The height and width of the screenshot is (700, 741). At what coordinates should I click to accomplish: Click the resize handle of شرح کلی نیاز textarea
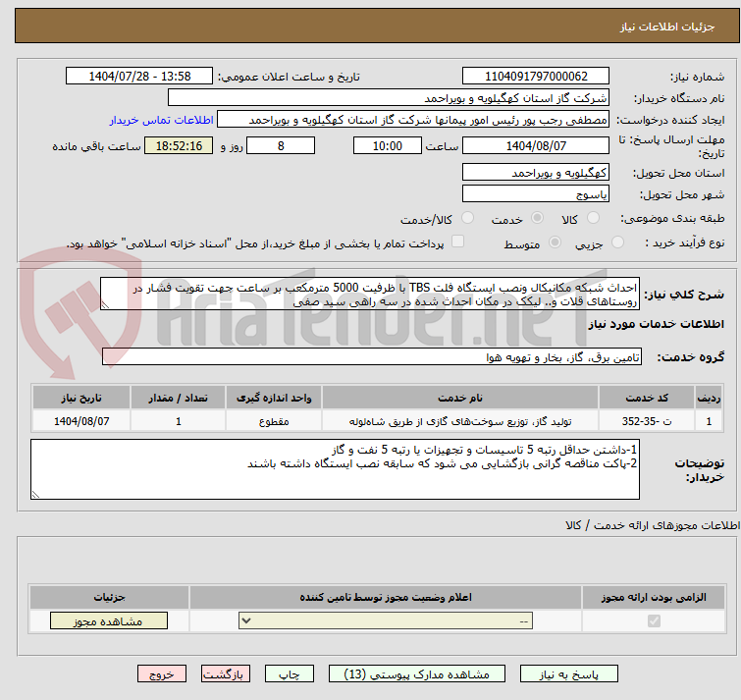105,305
